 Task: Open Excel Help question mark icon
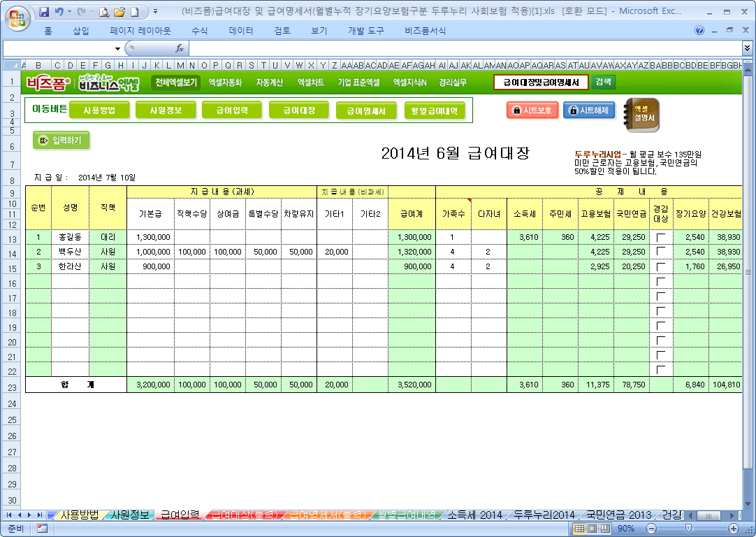tap(699, 31)
